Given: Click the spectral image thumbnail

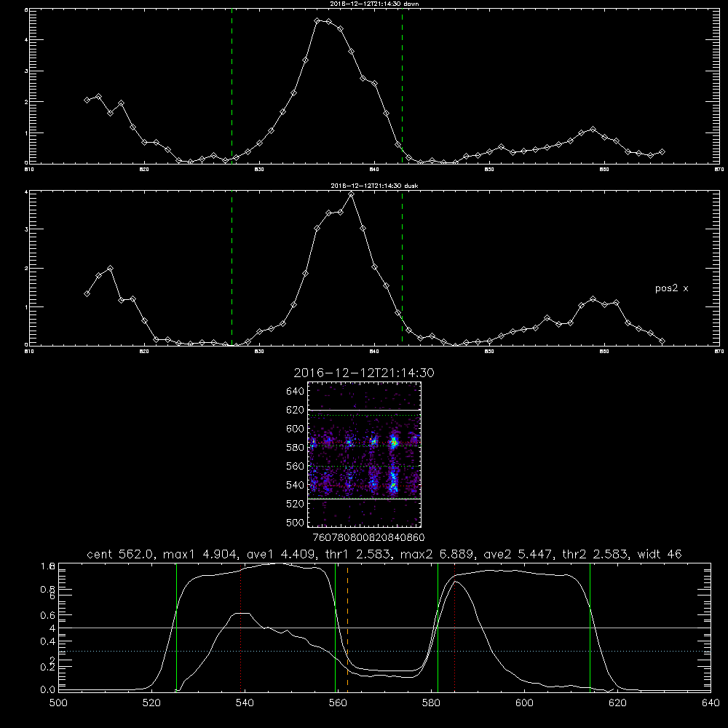Looking at the screenshot, I should tap(365, 454).
